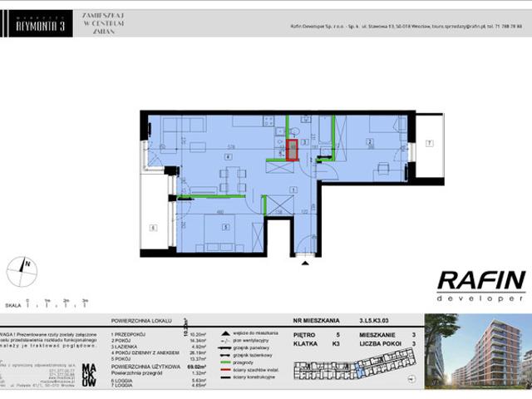The width and height of the screenshot is (532, 399).
Task: Click the MACKÓW vertical logo
Action: [x=89, y=375]
